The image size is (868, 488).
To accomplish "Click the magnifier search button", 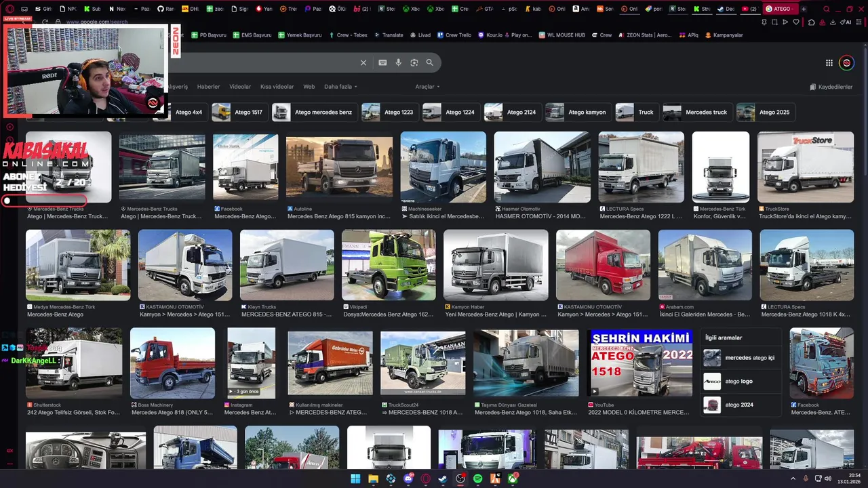I will tap(429, 62).
